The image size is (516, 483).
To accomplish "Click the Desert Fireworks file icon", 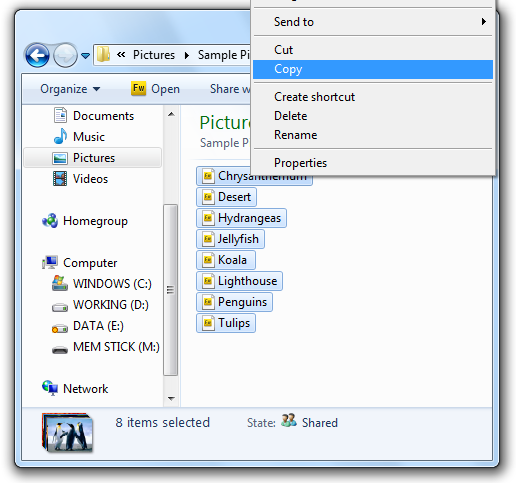I will pos(208,197).
